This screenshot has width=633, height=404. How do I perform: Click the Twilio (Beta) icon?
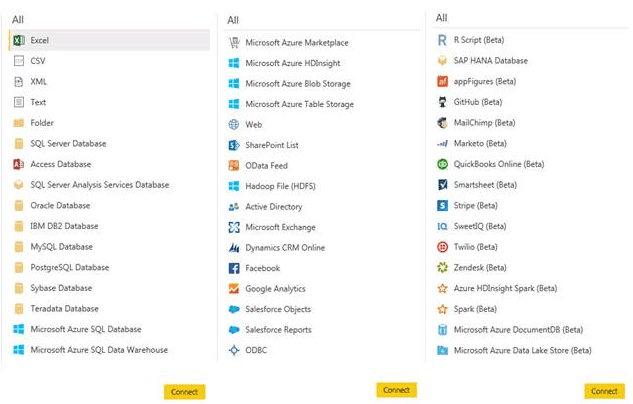[x=442, y=247]
